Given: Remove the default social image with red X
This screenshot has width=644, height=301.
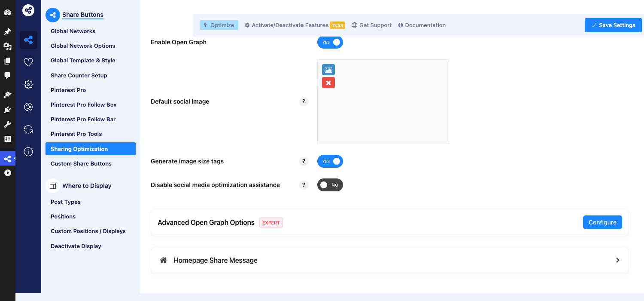Looking at the screenshot, I should (328, 83).
